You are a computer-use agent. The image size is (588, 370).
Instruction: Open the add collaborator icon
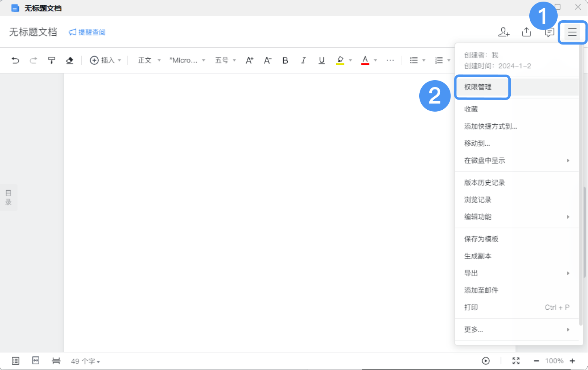503,32
